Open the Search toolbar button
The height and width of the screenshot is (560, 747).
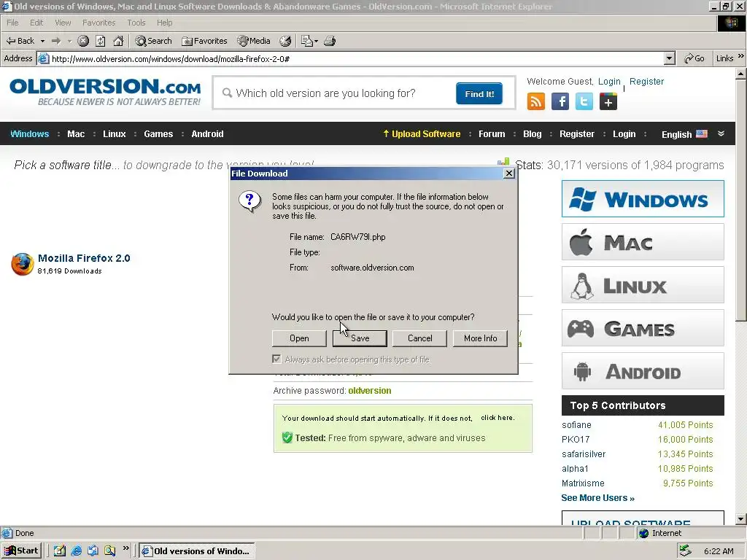(153, 41)
